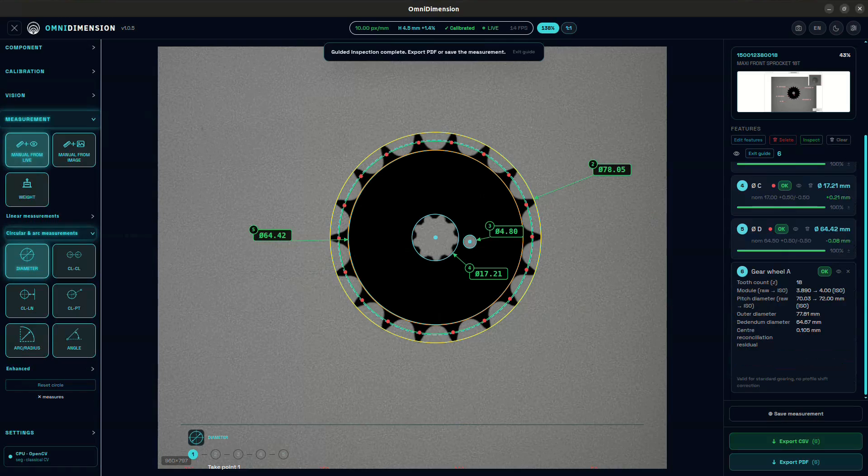This screenshot has width=868, height=476.
Task: Toggle visibility of Gear wheel A
Action: pyautogui.click(x=839, y=271)
